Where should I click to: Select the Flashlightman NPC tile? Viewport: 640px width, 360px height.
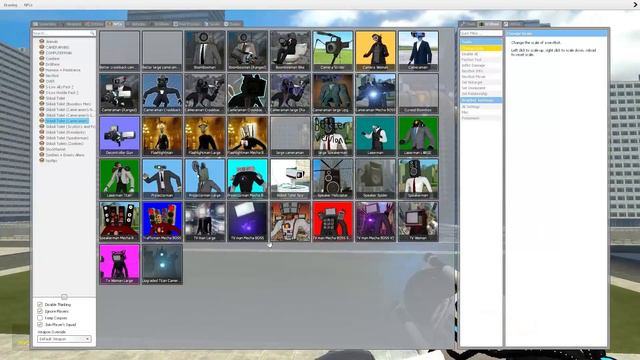click(162, 136)
